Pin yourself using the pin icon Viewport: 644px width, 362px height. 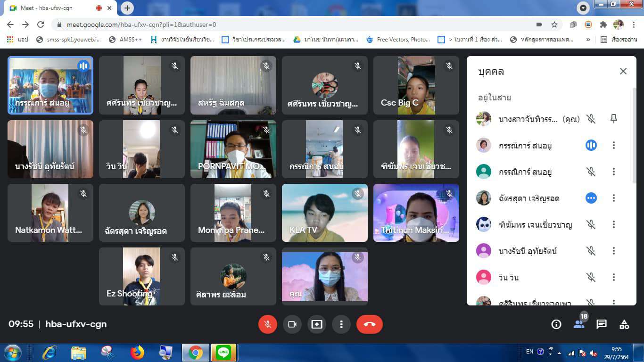613,119
